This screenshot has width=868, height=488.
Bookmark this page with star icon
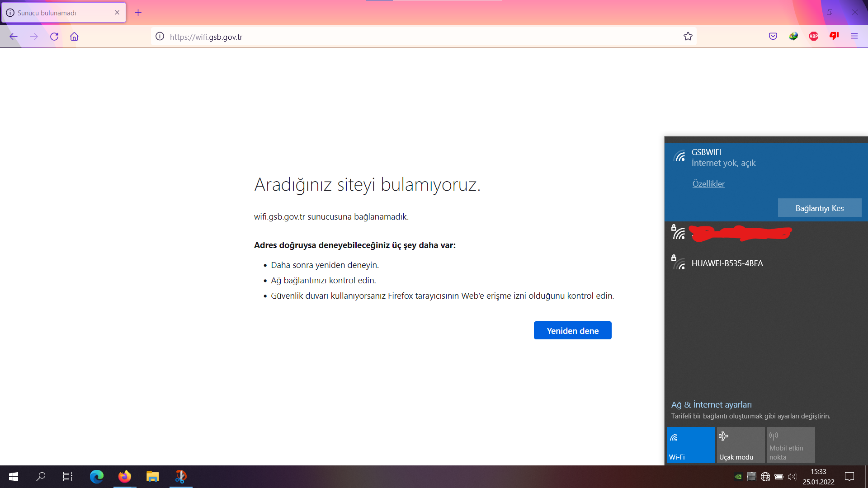688,37
